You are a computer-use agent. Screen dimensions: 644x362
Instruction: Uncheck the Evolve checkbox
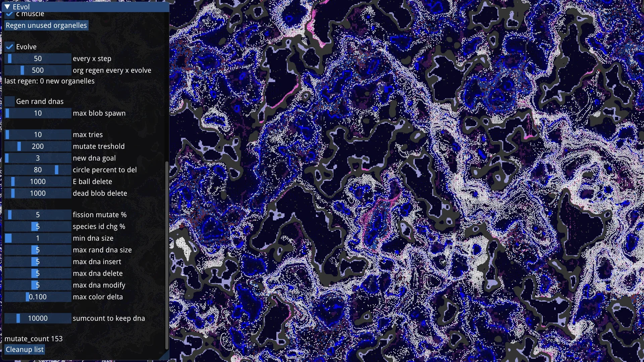click(x=9, y=47)
